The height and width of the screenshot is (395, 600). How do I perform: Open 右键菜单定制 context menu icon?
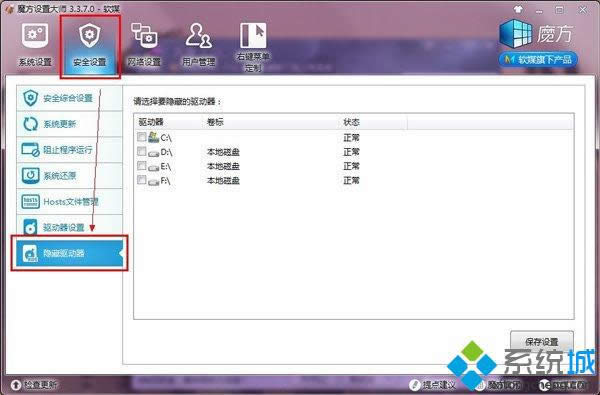click(x=253, y=35)
